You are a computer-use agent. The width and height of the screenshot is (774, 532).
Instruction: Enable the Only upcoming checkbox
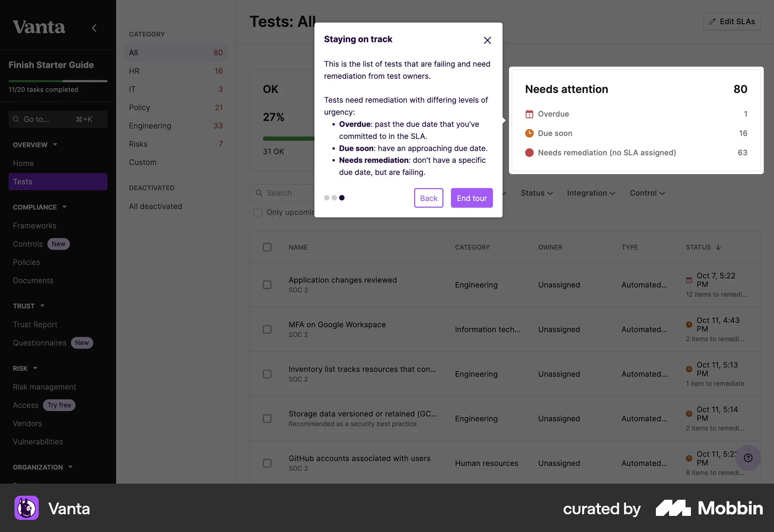[258, 212]
